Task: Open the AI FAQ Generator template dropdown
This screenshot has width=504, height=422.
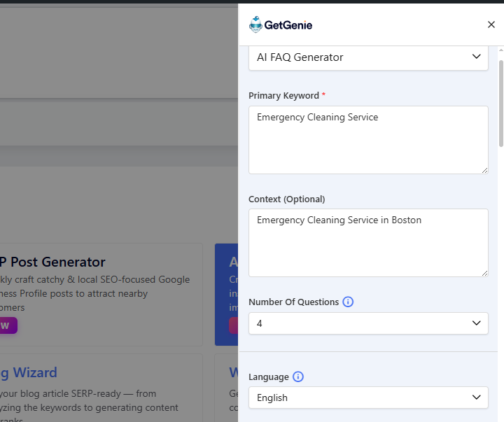Action: pos(368,57)
